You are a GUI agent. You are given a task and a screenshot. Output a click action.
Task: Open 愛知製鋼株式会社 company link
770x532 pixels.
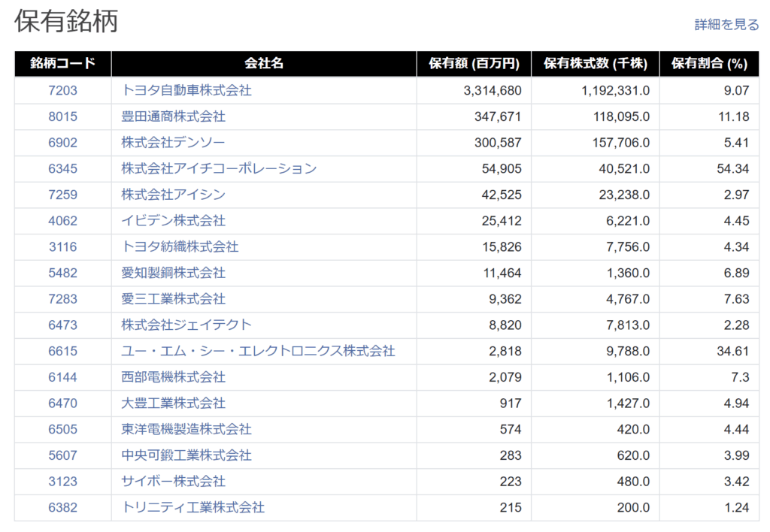[174, 272]
